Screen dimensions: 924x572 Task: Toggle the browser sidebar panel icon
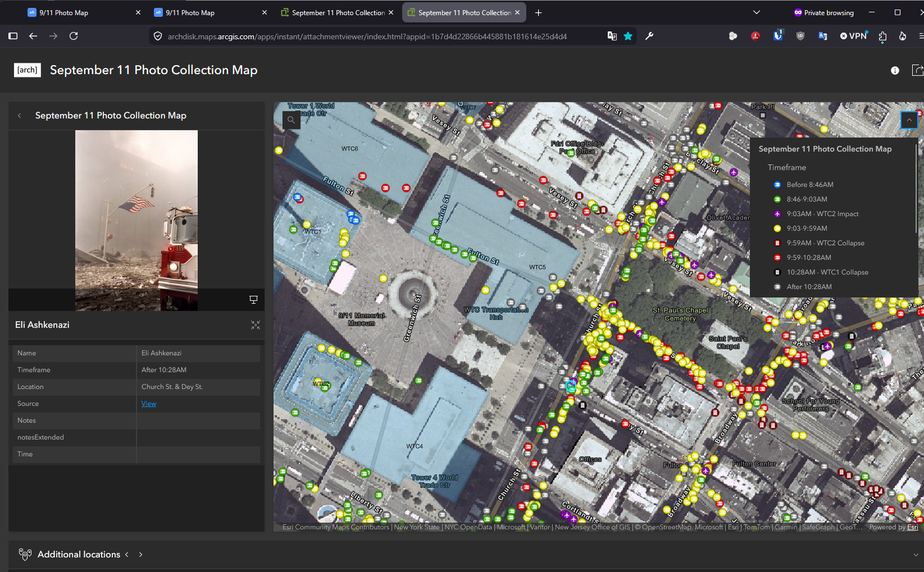[13, 36]
